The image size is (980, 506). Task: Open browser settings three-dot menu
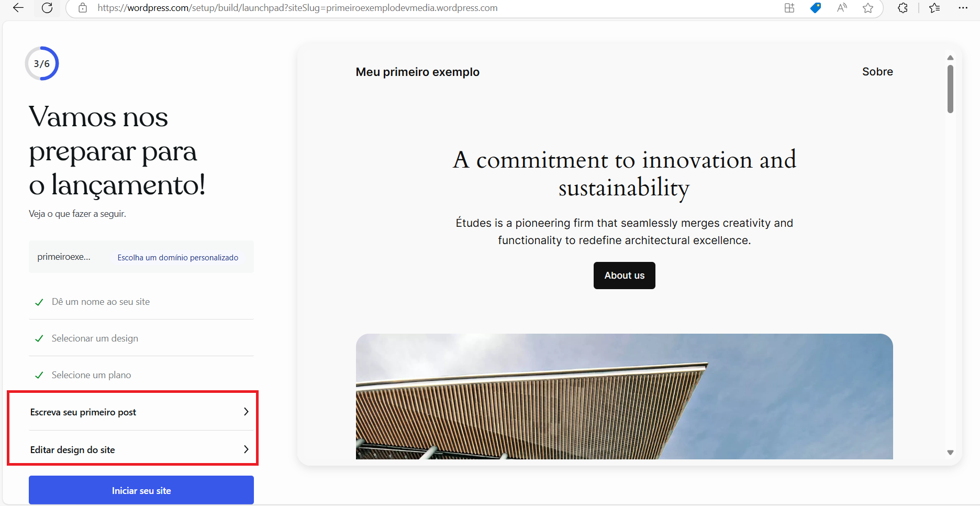pos(963,8)
